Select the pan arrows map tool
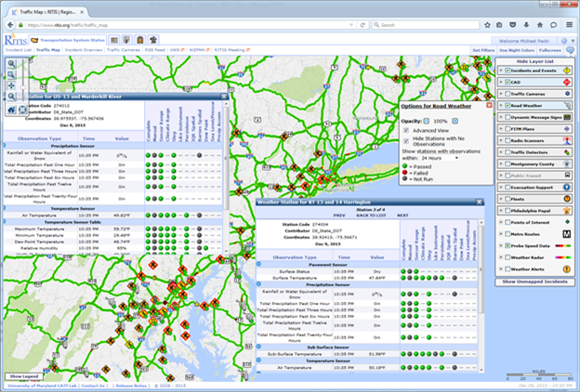 coord(11,85)
